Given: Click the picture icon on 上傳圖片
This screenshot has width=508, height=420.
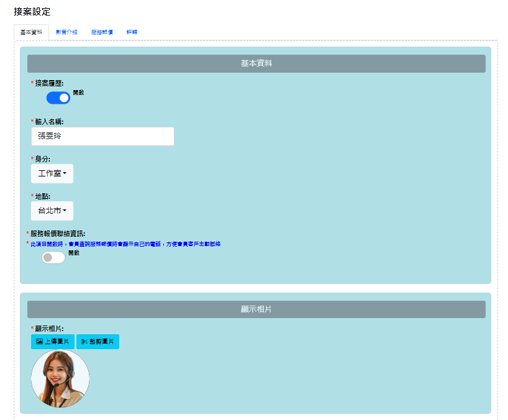Looking at the screenshot, I should click(x=39, y=342).
